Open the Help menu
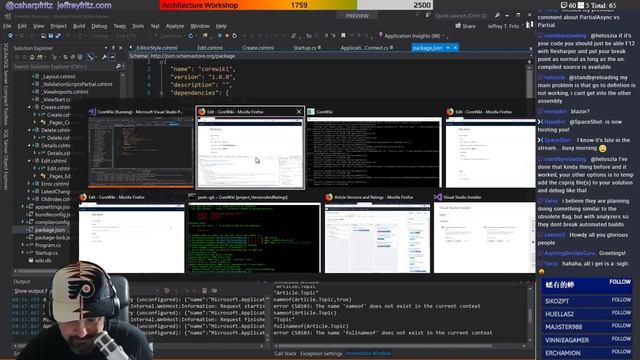 [221, 26]
